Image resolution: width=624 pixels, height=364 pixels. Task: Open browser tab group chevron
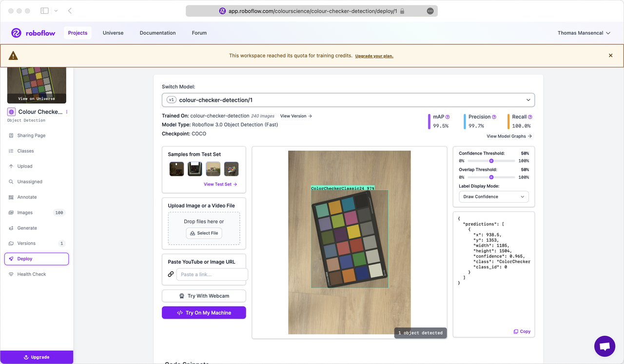(56, 11)
